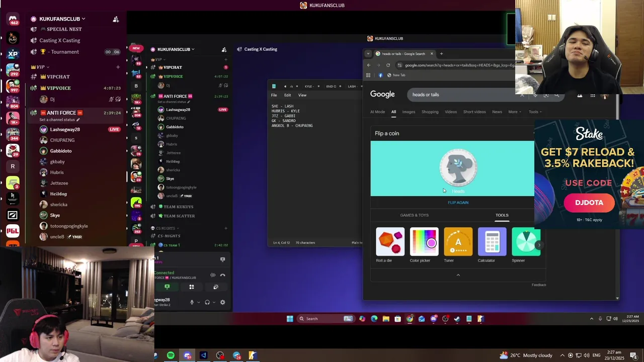The height and width of the screenshot is (362, 644).
Task: Collapse the CS NIGHTS category
Action: (x=166, y=228)
